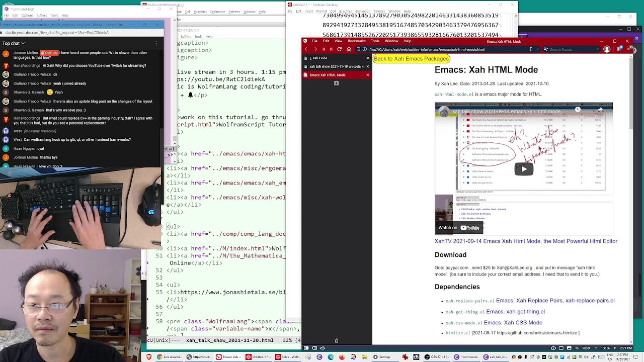This screenshot has width=644, height=362.
Task: Add new tab in Vivaldi tab panel
Action: click(337, 83)
